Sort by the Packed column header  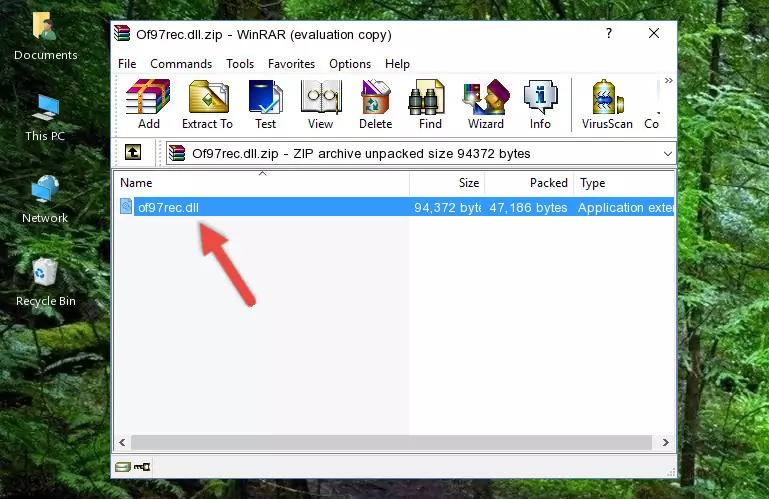coord(529,183)
